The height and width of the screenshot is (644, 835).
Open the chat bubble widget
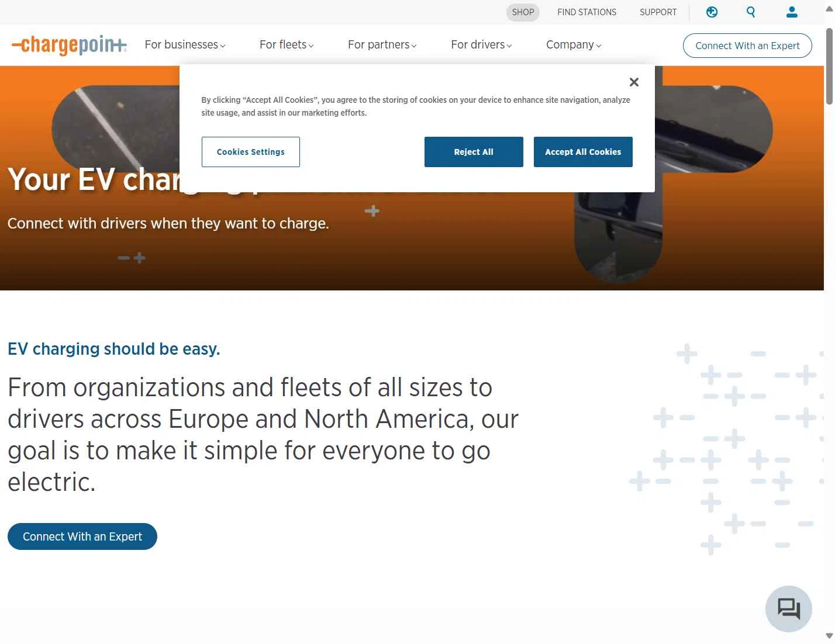[788, 608]
